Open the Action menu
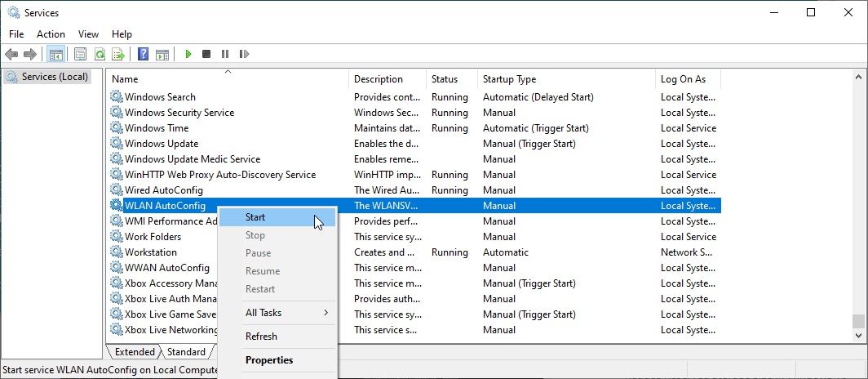This screenshot has width=868, height=379. 51,34
